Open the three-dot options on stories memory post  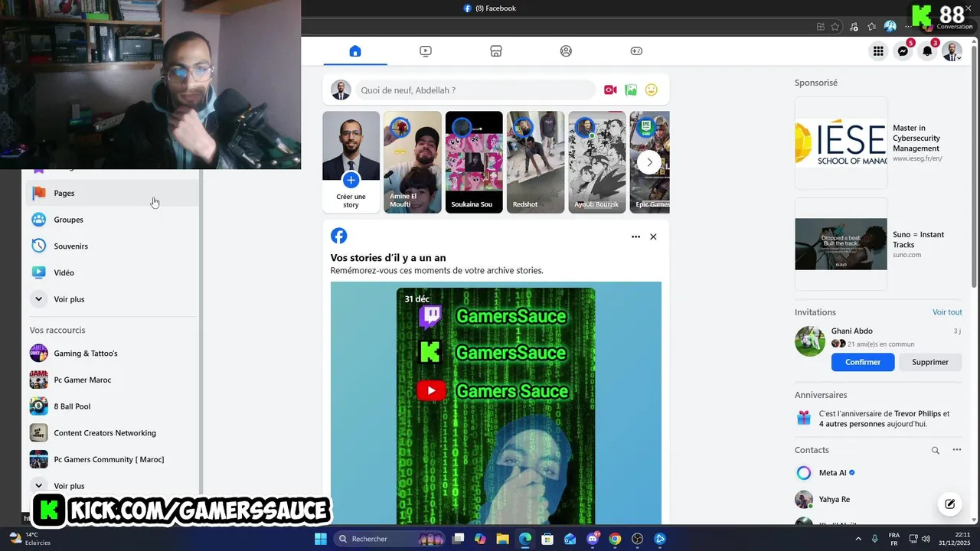(x=635, y=237)
